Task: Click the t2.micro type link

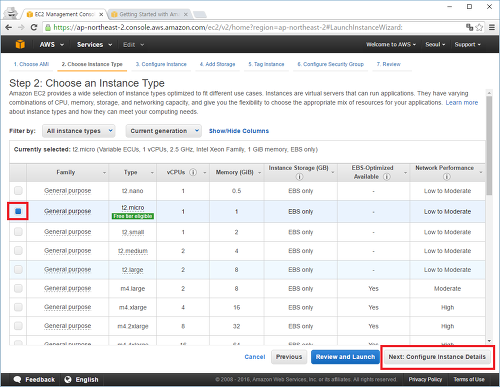Action: click(x=133, y=207)
